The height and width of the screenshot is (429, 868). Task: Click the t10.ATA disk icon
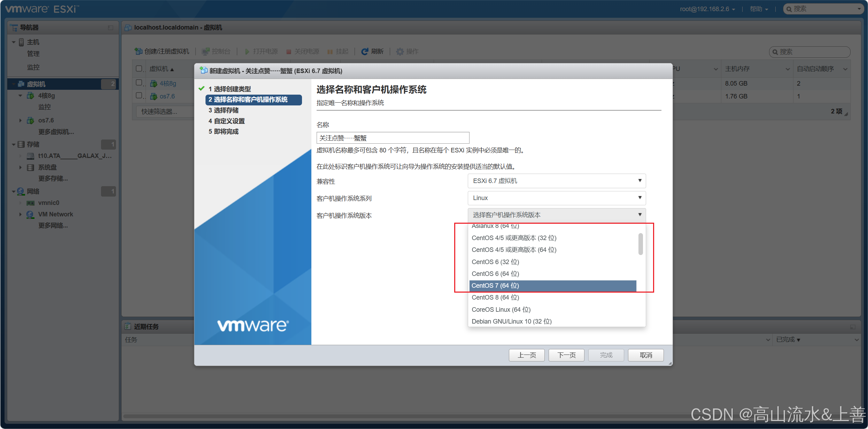(31, 156)
